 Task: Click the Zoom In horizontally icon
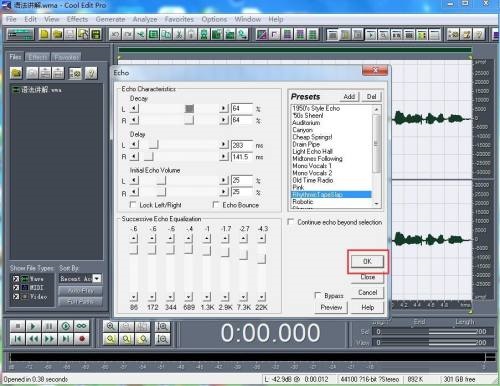coord(110,326)
